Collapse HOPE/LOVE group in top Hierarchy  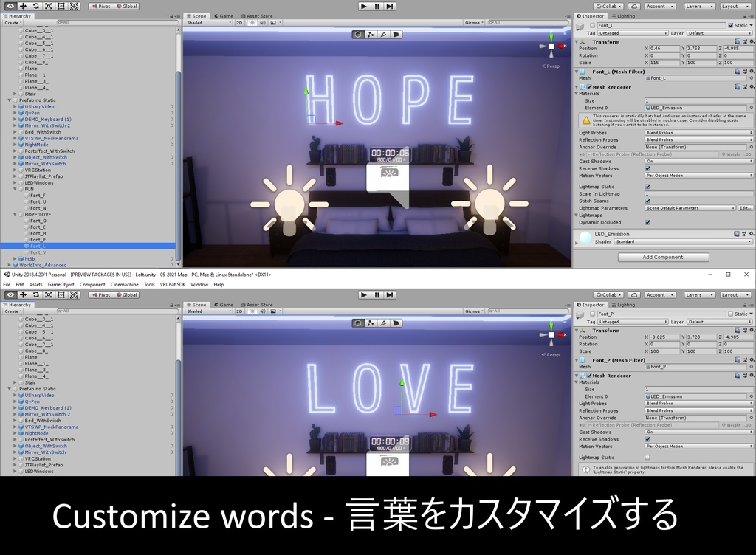[x=15, y=214]
